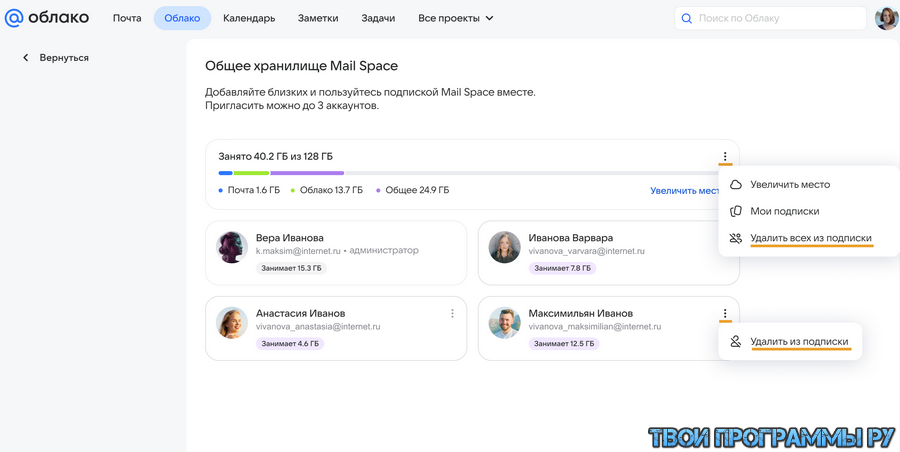Open Анастасия Иванов three-dot menu
This screenshot has height=452, width=900.
(452, 313)
